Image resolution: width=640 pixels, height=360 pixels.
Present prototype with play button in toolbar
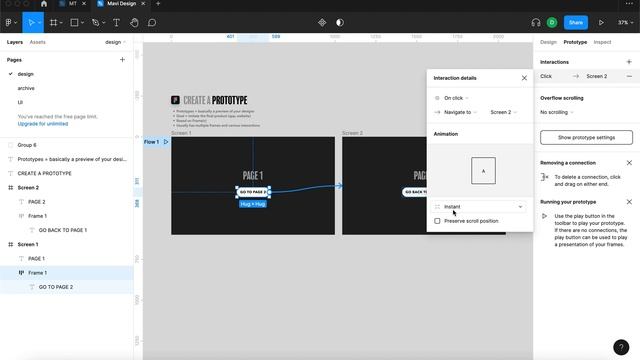click(x=601, y=22)
